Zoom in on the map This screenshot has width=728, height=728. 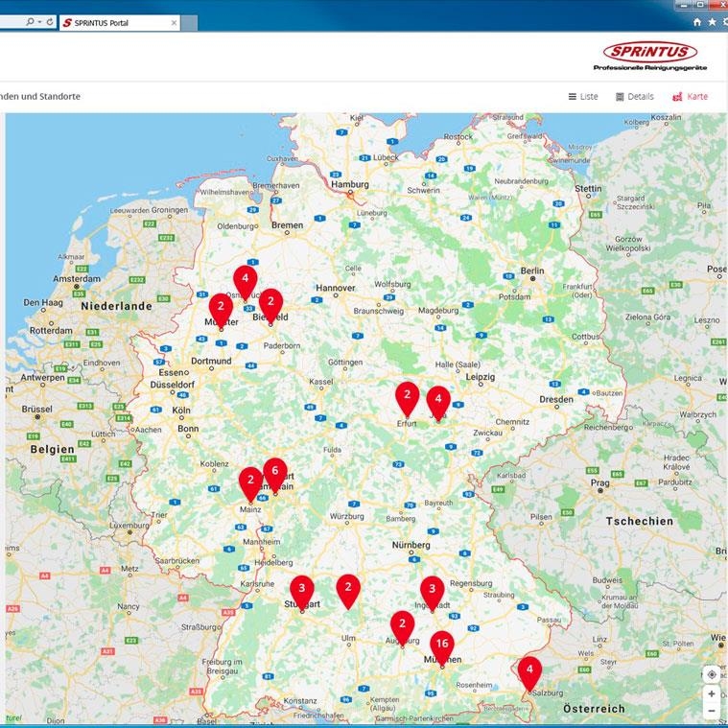(711, 693)
